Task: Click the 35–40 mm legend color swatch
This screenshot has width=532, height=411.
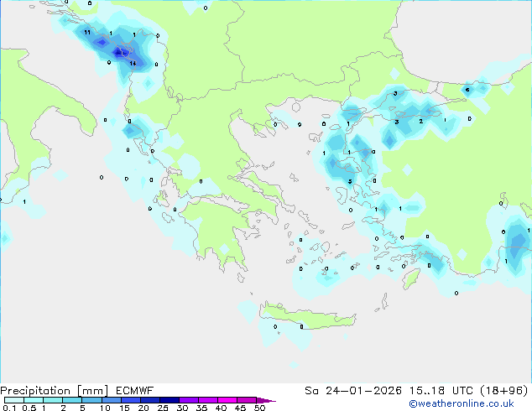Action: point(208,400)
